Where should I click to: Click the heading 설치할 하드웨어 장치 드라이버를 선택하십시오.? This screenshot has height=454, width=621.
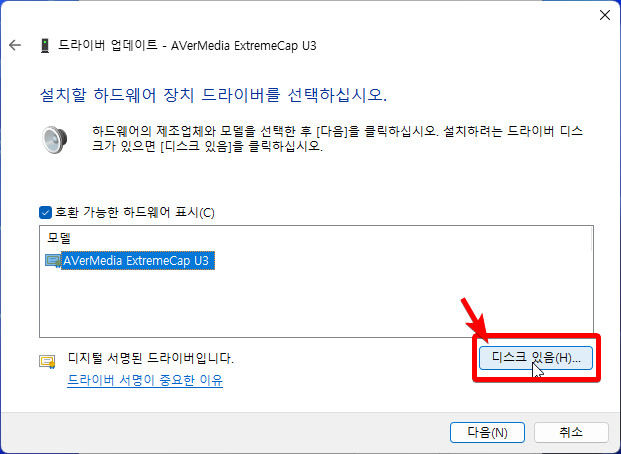click(x=213, y=95)
